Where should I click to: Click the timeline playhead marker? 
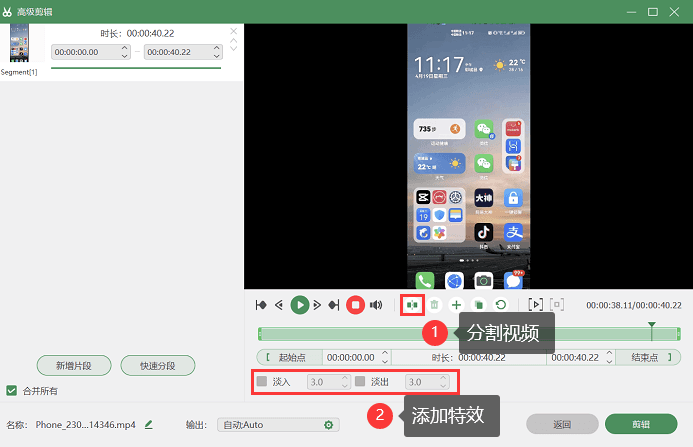[x=651, y=331]
